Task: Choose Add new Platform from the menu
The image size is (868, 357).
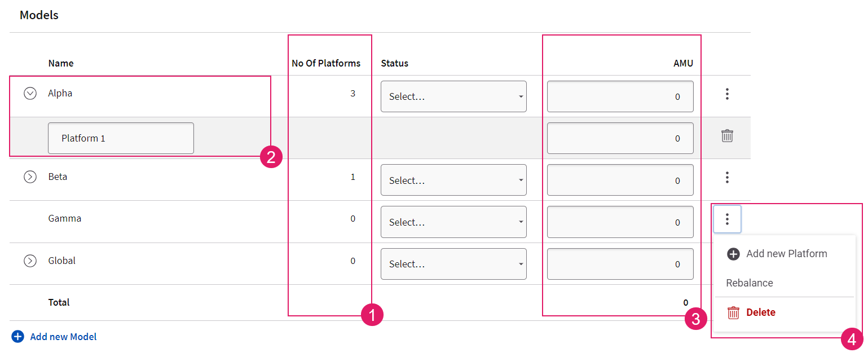Action: tap(785, 254)
